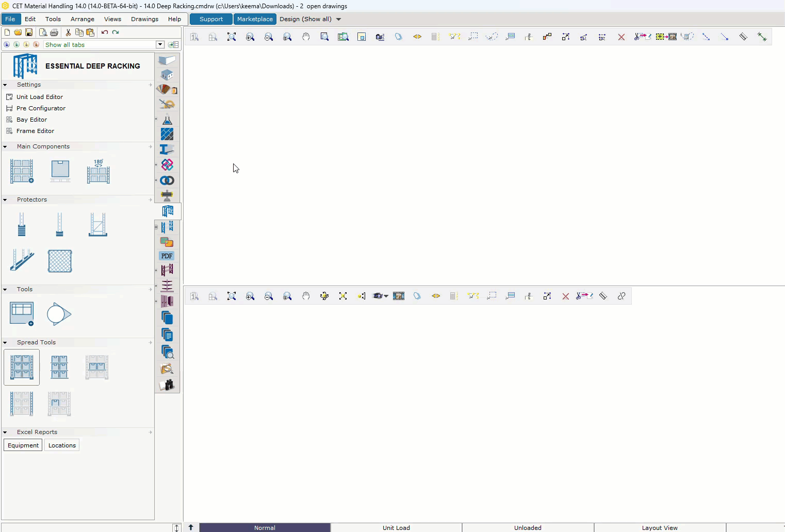Collapse the Settings section
This screenshot has height=532, width=785.
point(5,85)
